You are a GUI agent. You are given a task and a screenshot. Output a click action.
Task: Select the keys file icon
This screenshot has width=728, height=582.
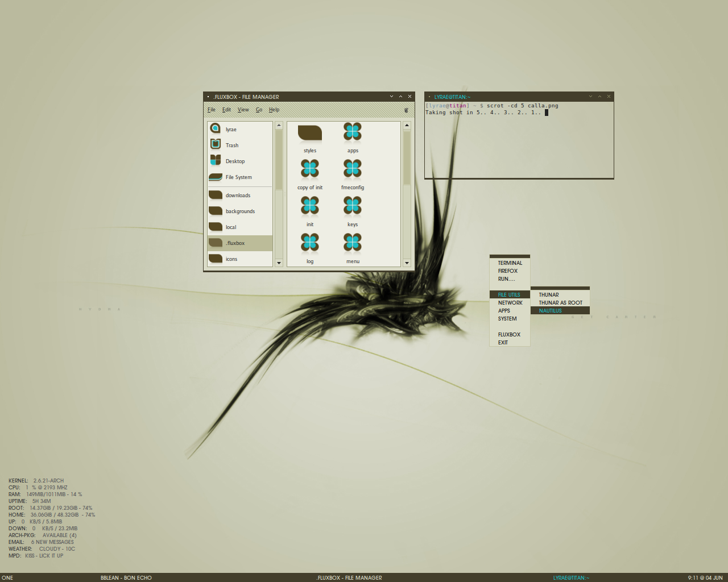[353, 206]
